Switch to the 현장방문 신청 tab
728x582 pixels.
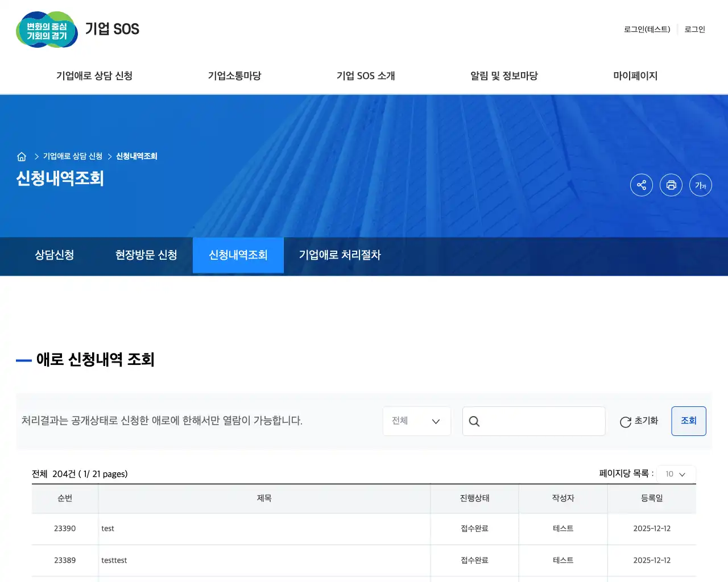pos(145,255)
